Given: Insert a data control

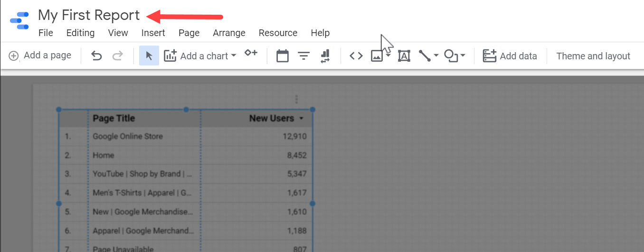Looking at the screenshot, I should click(x=325, y=56).
